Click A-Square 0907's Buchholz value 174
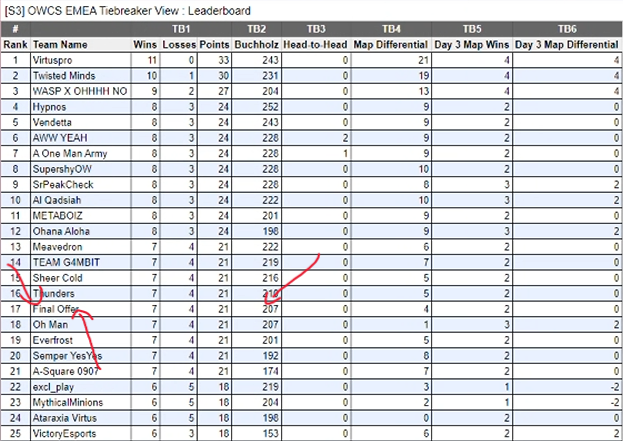The height and width of the screenshot is (441, 623). pos(270,371)
